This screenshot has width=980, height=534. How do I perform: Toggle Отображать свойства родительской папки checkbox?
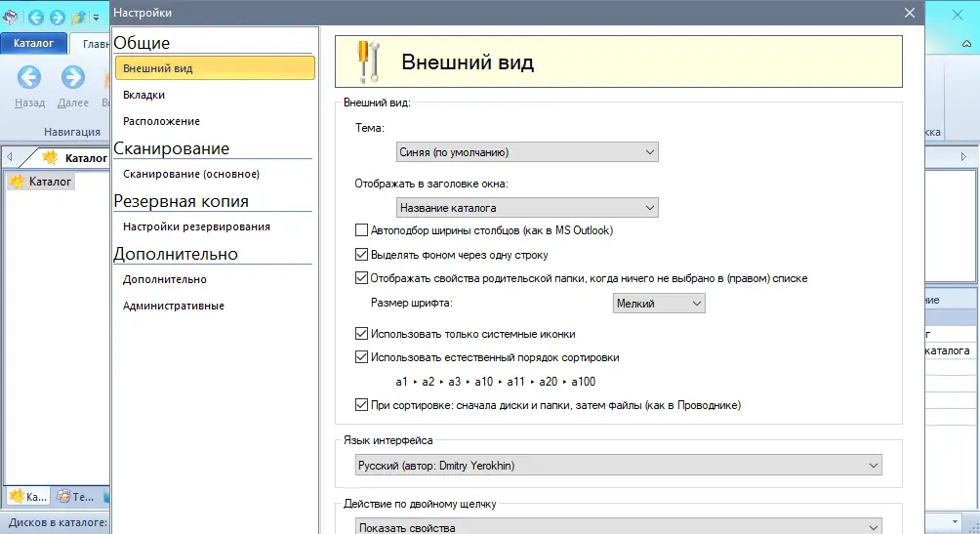coord(361,277)
